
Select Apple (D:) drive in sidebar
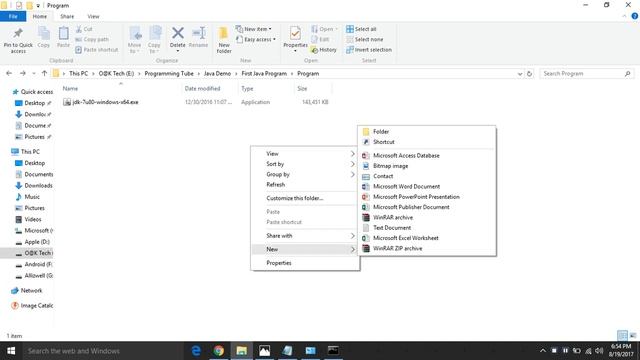pos(33,242)
